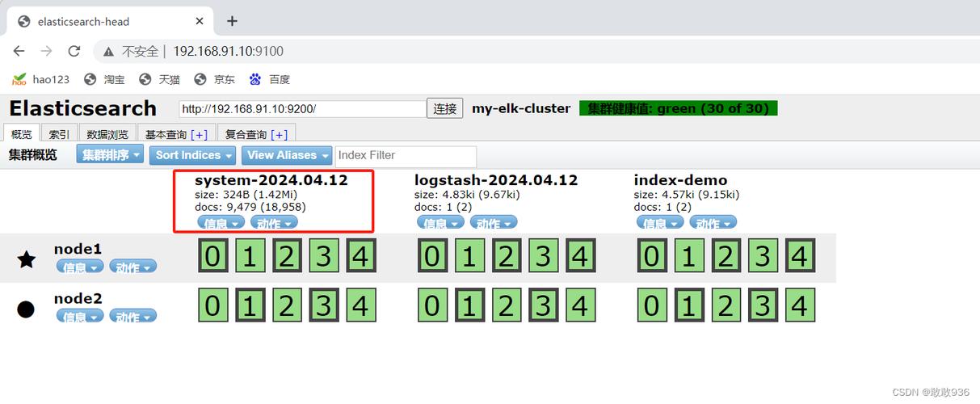Click the browser back arrow

click(x=19, y=51)
